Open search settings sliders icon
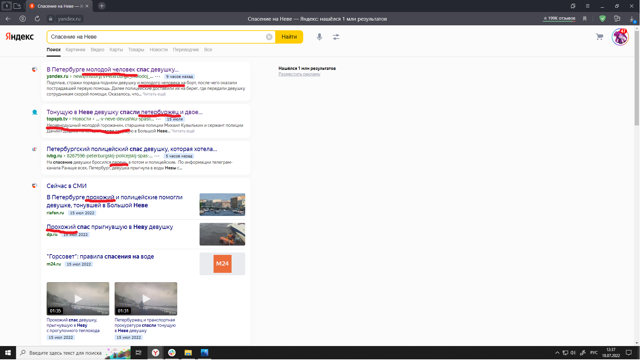The width and height of the screenshot is (643, 364). (336, 37)
